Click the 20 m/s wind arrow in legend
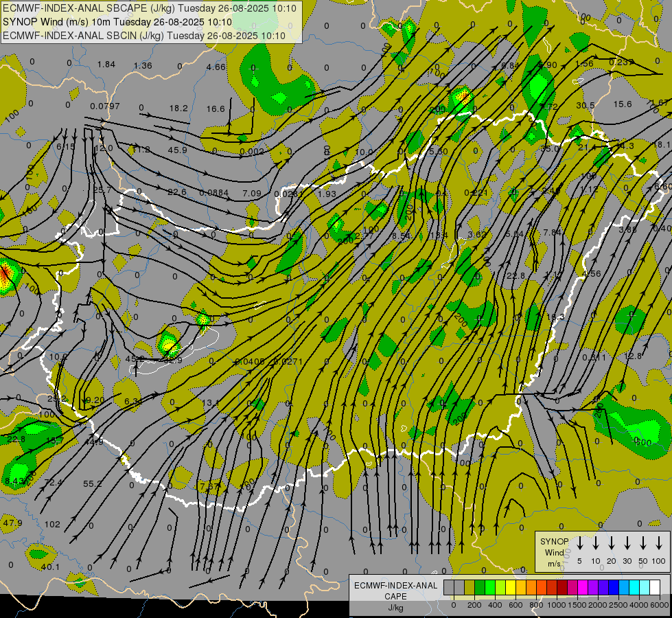 click(x=612, y=543)
